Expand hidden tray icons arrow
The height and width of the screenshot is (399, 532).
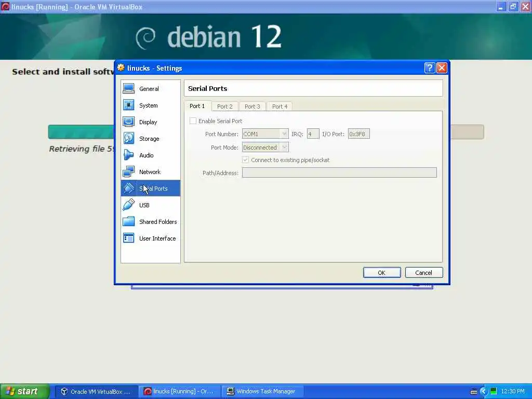click(484, 392)
